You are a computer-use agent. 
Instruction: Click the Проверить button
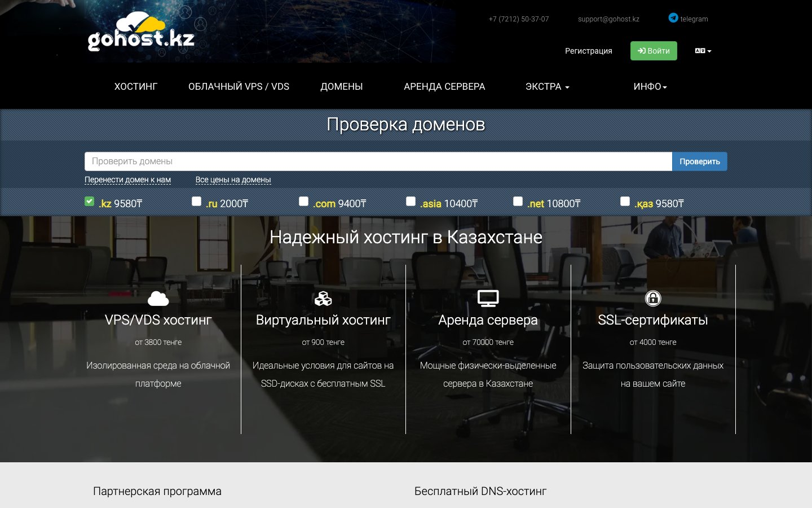699,161
